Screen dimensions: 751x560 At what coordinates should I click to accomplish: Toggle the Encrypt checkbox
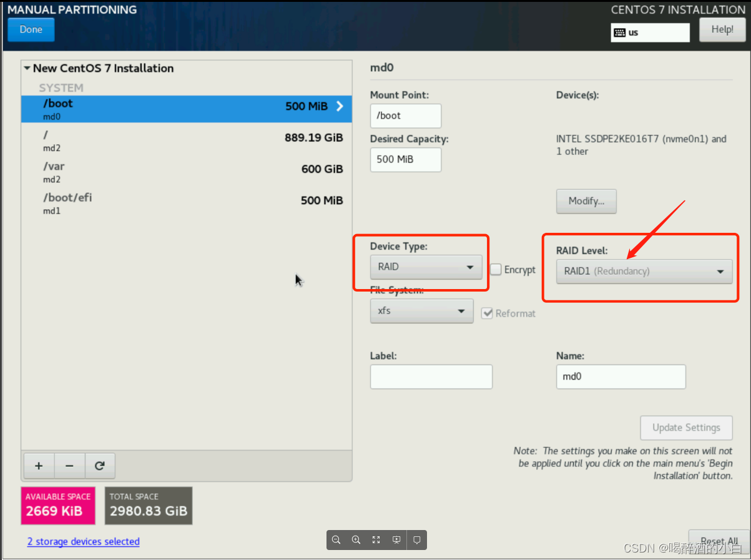(496, 269)
